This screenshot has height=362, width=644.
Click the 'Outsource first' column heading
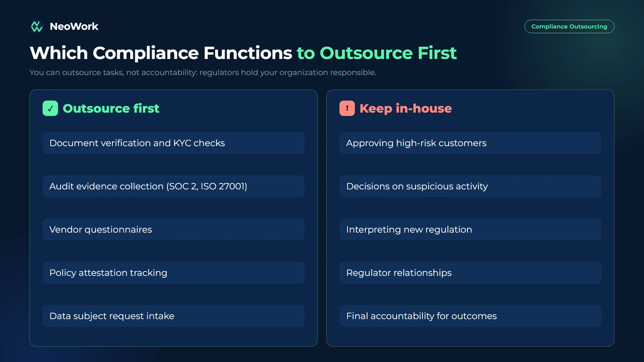tap(111, 108)
